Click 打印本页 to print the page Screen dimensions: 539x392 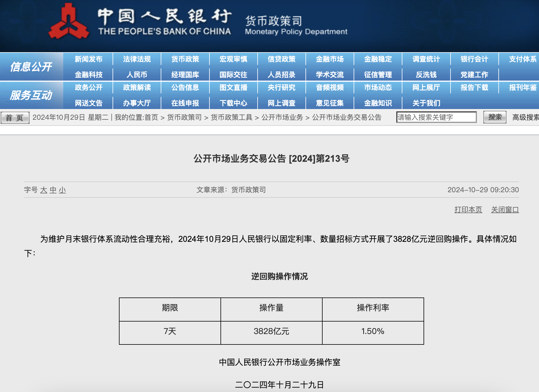point(468,210)
